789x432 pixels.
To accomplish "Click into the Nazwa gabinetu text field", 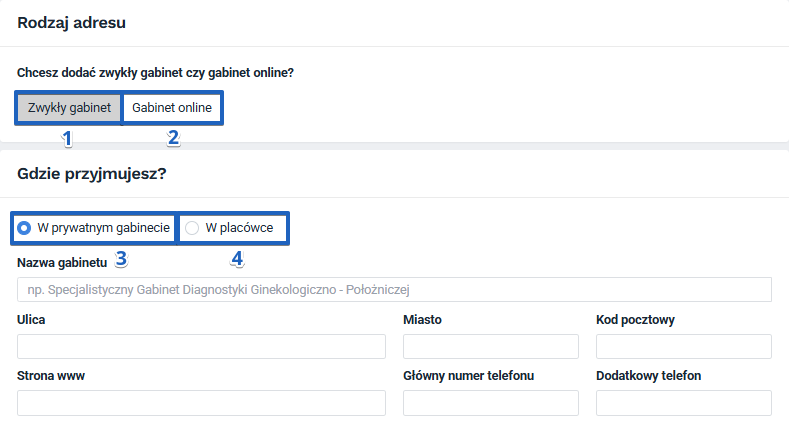I will tap(394, 289).
